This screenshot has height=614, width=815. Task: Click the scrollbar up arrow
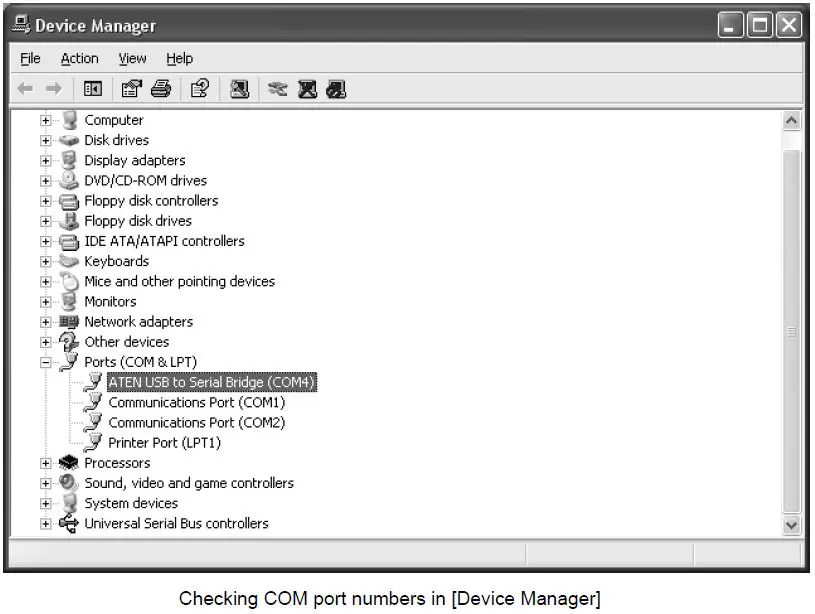coord(792,121)
